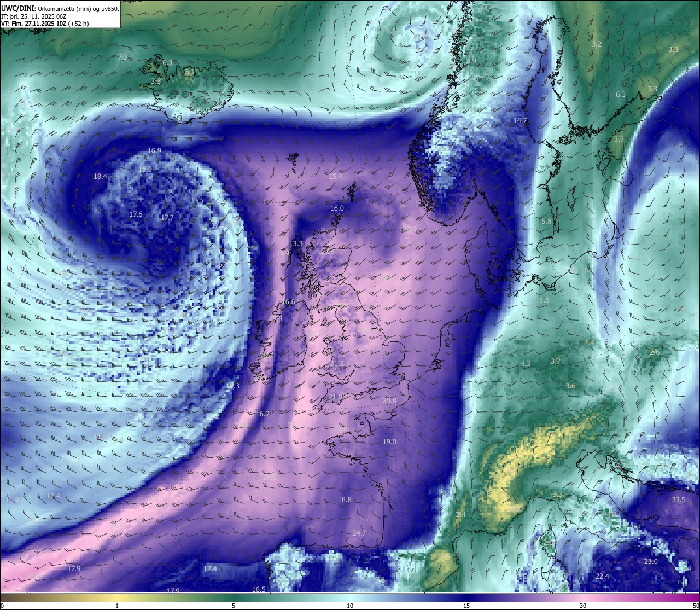Click the 16.5 value label

point(259,589)
